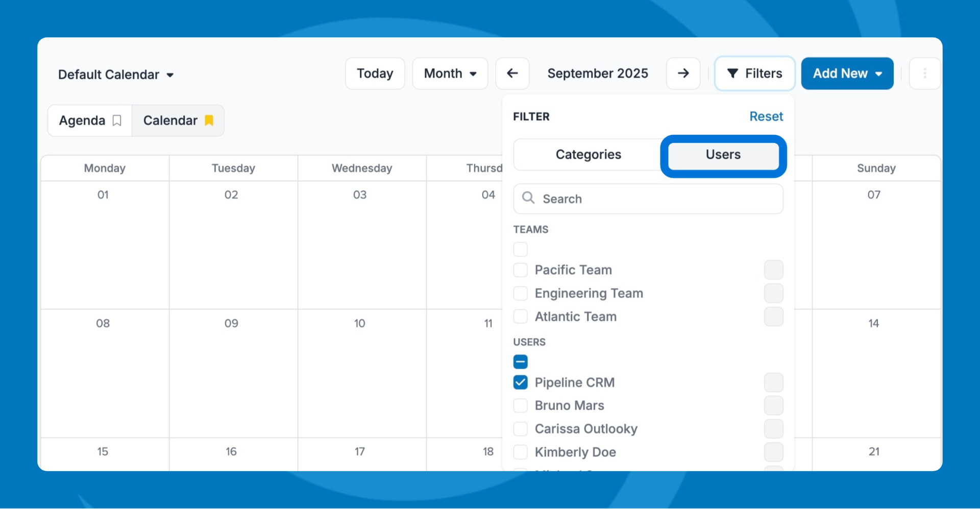The width and height of the screenshot is (980, 509).
Task: Click the yellow Calendar bookmark icon
Action: [x=209, y=120]
